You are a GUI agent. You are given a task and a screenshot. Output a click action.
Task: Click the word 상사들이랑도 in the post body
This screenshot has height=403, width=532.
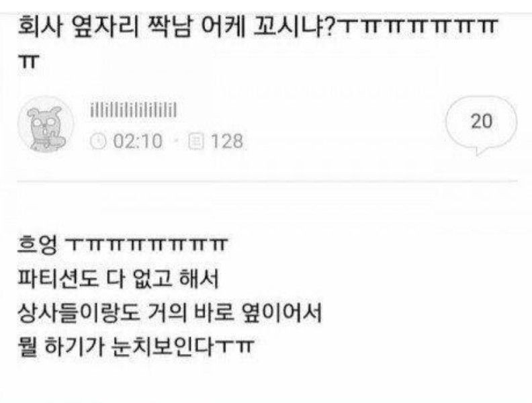79,313
